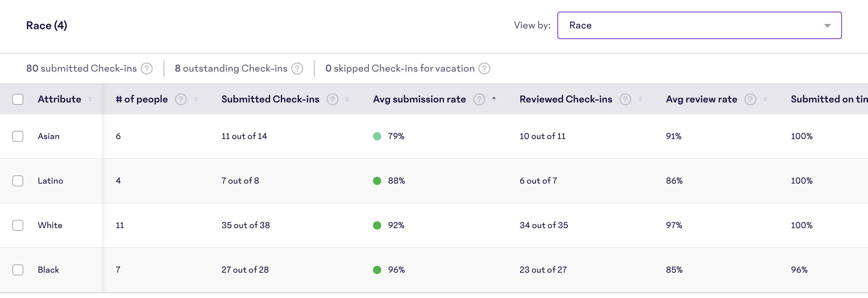Click the # of people column header
The height and width of the screenshot is (298, 868).
click(x=142, y=99)
